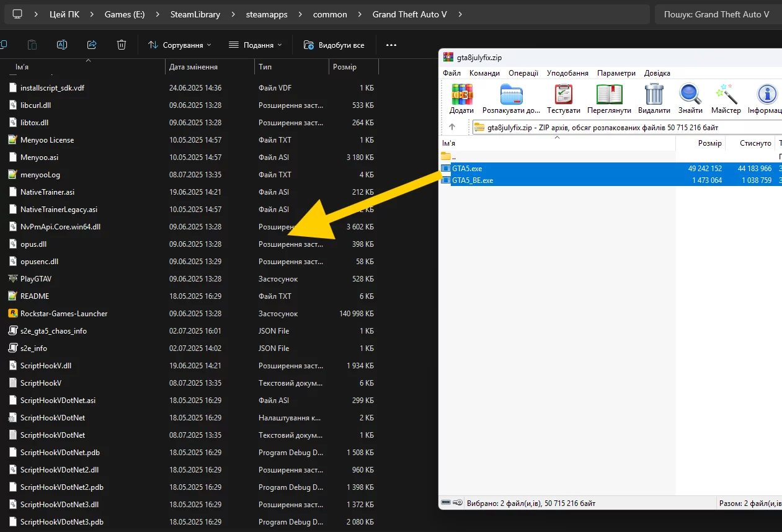The image size is (782, 532).
Task: Click Explorer share icon
Action: [92, 45]
